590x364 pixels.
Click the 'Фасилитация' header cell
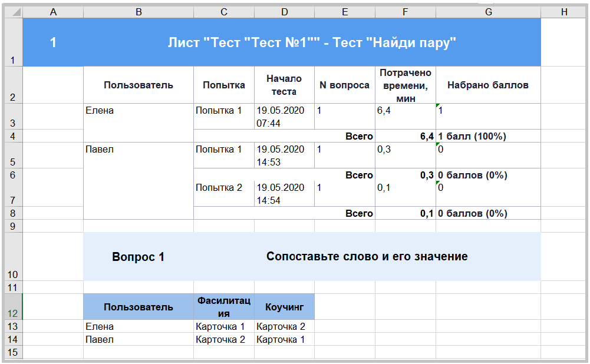pyautogui.click(x=224, y=307)
